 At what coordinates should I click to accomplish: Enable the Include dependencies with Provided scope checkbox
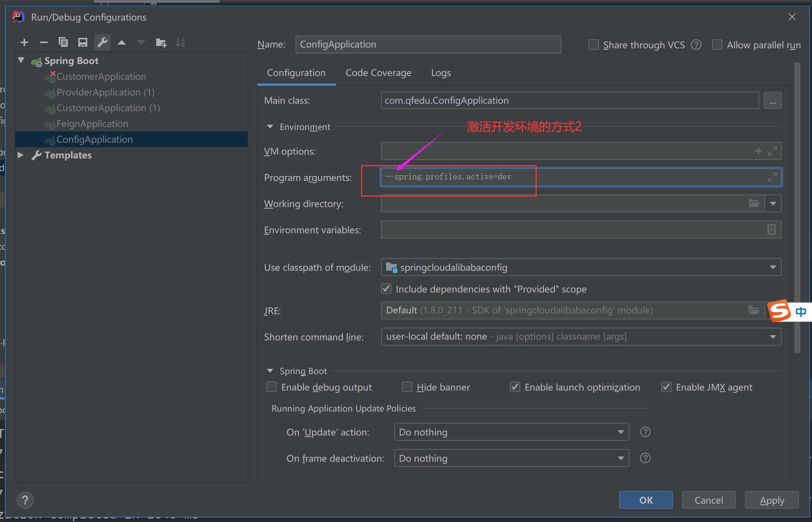(386, 288)
